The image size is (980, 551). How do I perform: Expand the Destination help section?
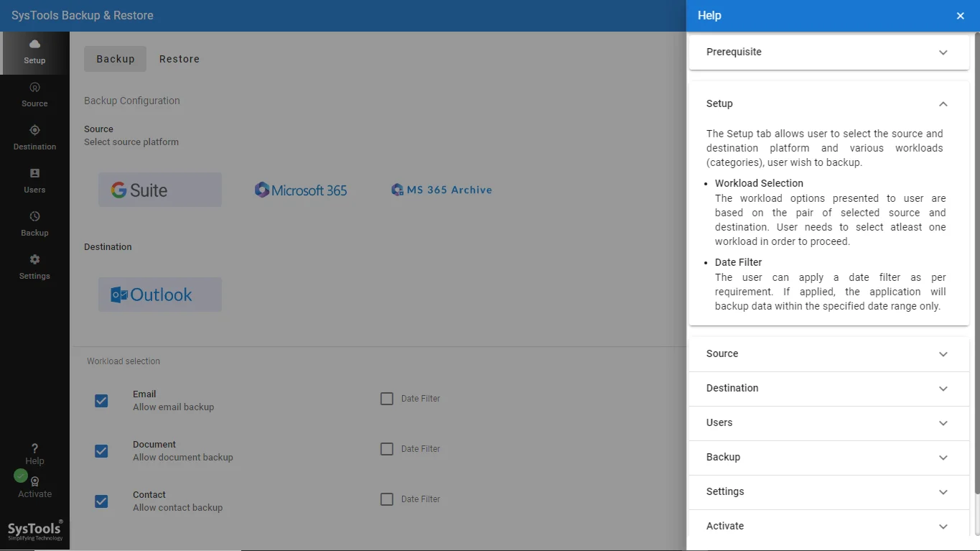coord(829,388)
